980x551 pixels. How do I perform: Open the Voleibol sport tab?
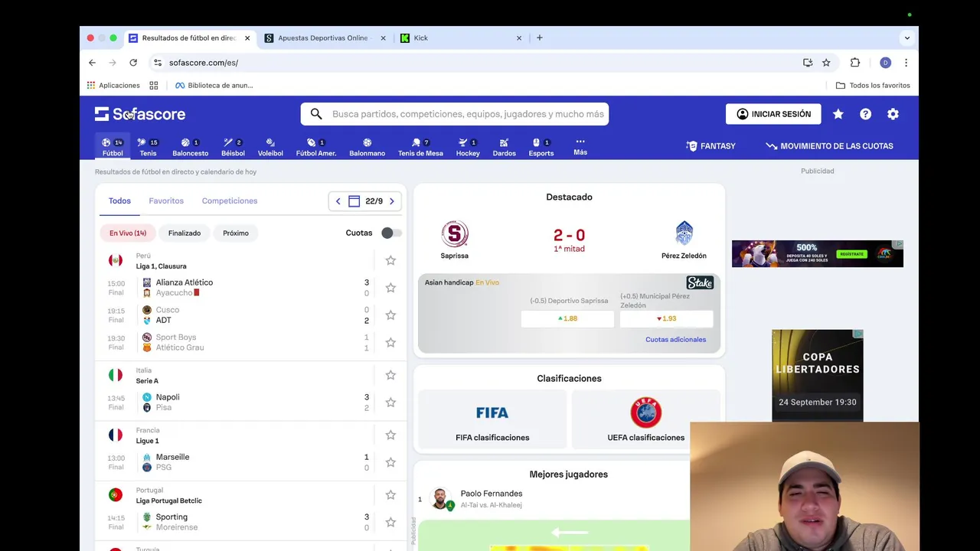coord(270,147)
